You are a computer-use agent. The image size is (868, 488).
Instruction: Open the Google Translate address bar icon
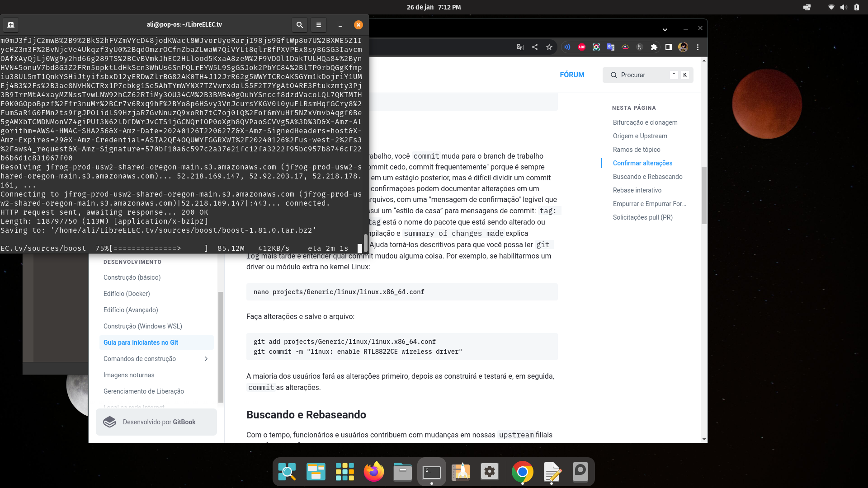pos(520,47)
